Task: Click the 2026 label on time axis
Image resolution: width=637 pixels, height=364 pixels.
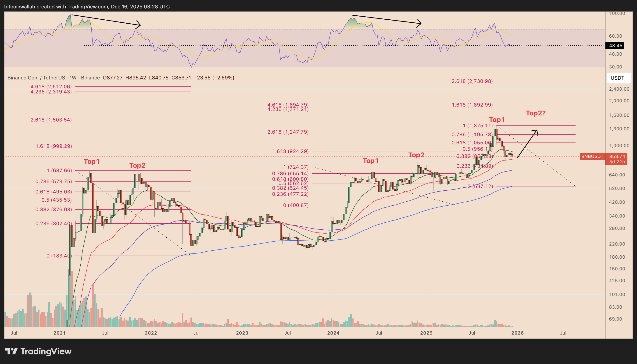Action: coord(517,333)
